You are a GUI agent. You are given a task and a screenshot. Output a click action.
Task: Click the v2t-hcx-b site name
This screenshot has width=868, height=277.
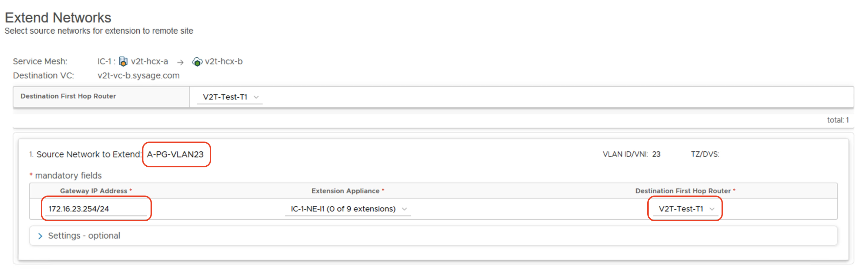pos(224,61)
